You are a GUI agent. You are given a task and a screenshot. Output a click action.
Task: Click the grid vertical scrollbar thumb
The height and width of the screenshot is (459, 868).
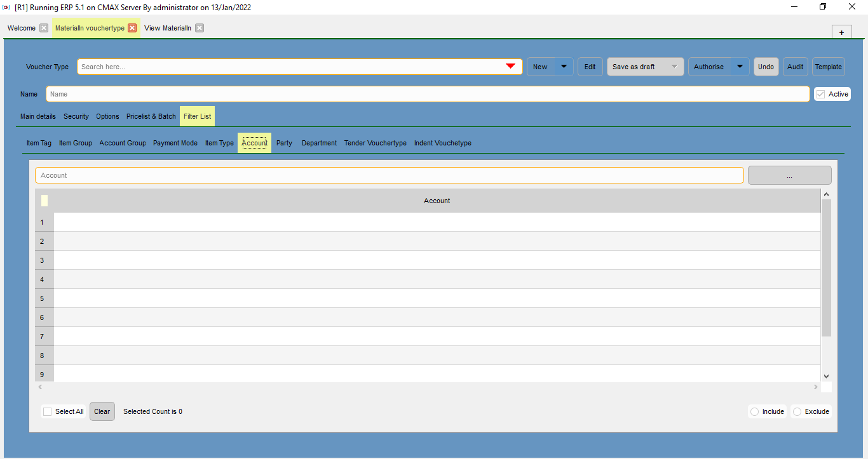tap(826, 267)
